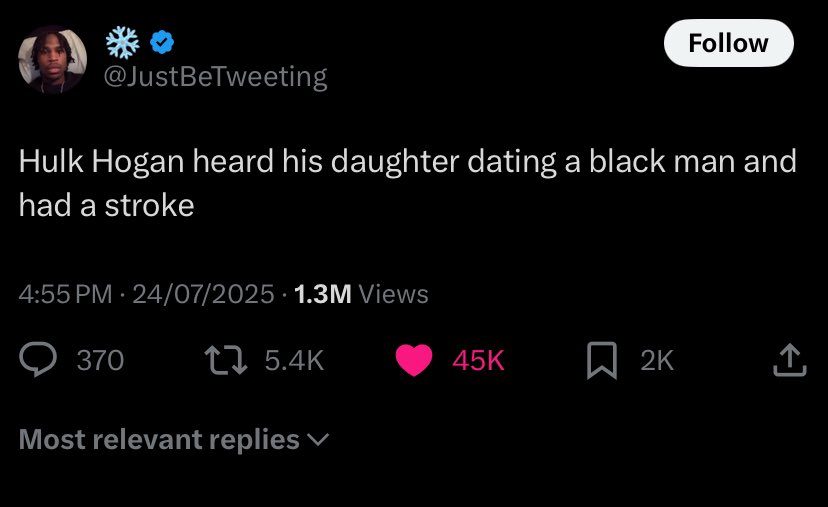Tap the pink heart like icon

click(414, 360)
